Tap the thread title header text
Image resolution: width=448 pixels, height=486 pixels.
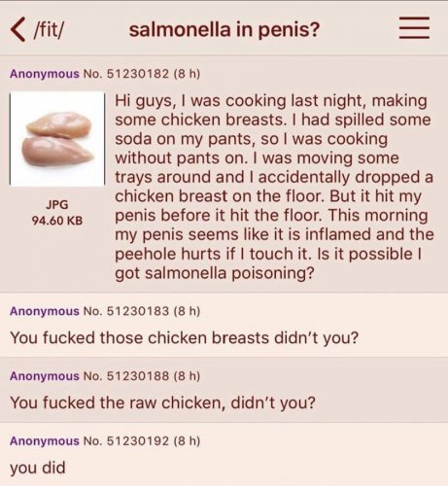coord(224,30)
